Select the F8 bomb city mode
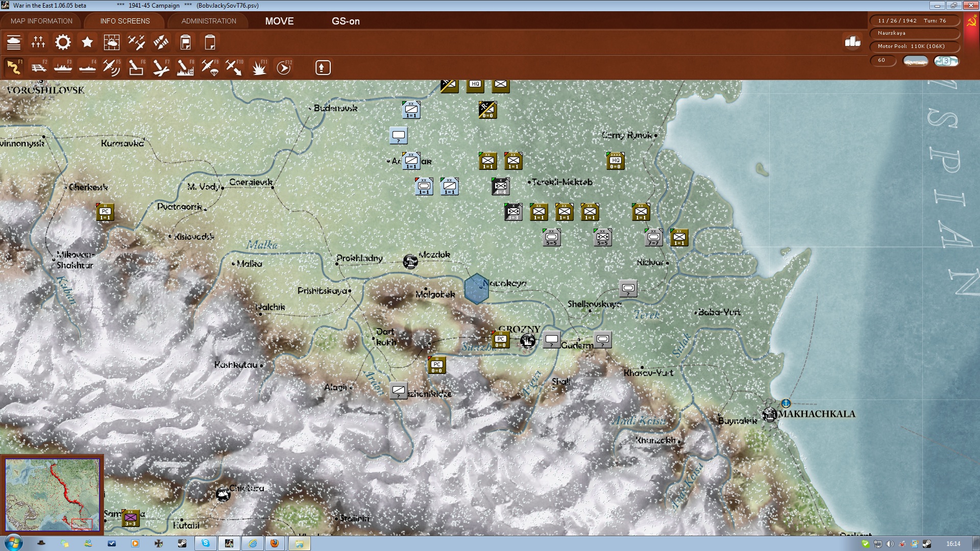980x551 pixels. [x=185, y=67]
